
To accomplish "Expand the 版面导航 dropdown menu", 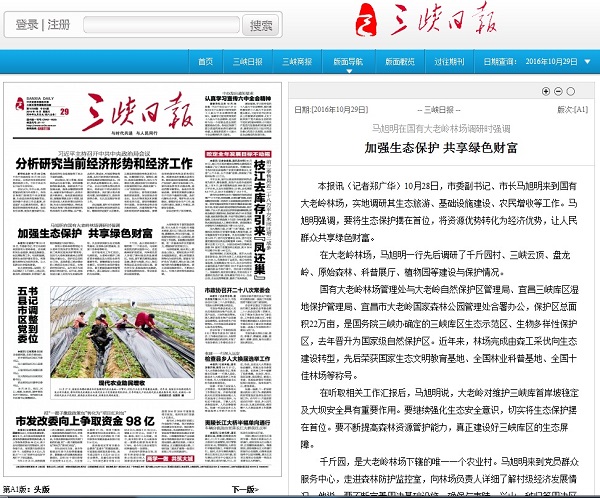I will point(348,61).
